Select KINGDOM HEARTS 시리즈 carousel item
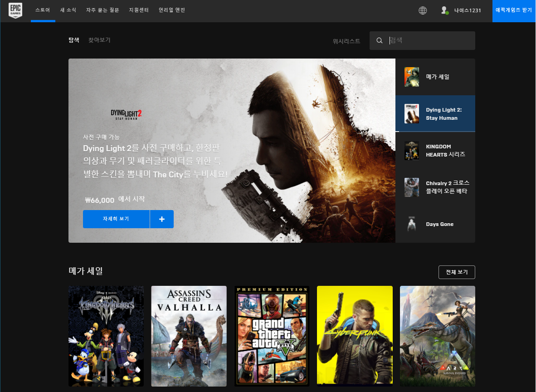This screenshot has width=536, height=392. (435, 151)
